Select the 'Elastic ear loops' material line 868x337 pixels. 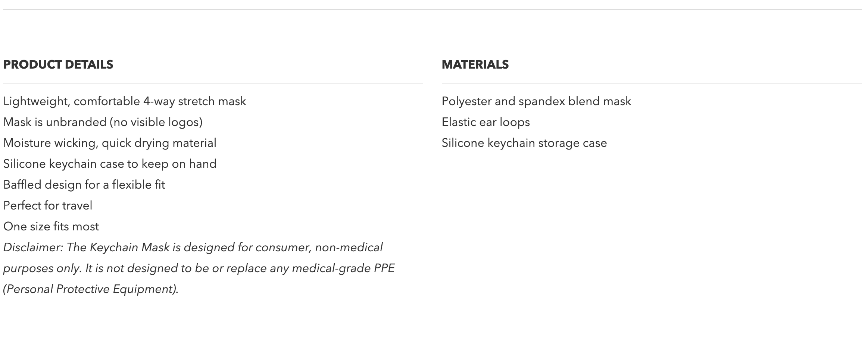485,122
